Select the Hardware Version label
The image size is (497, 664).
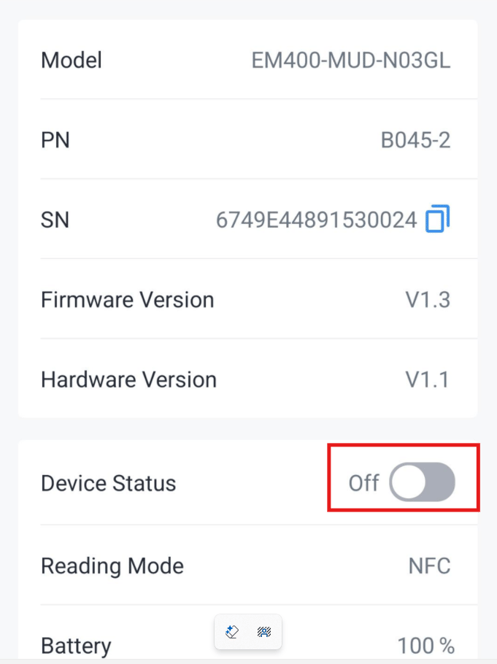coord(129,379)
